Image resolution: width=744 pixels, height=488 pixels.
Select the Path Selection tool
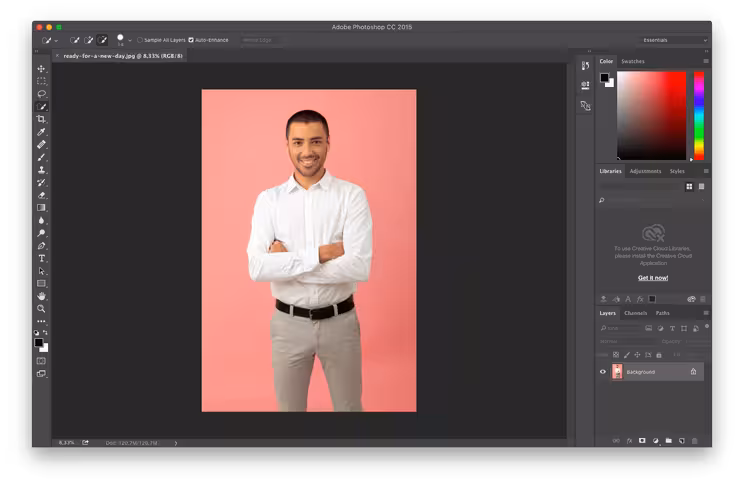41,271
